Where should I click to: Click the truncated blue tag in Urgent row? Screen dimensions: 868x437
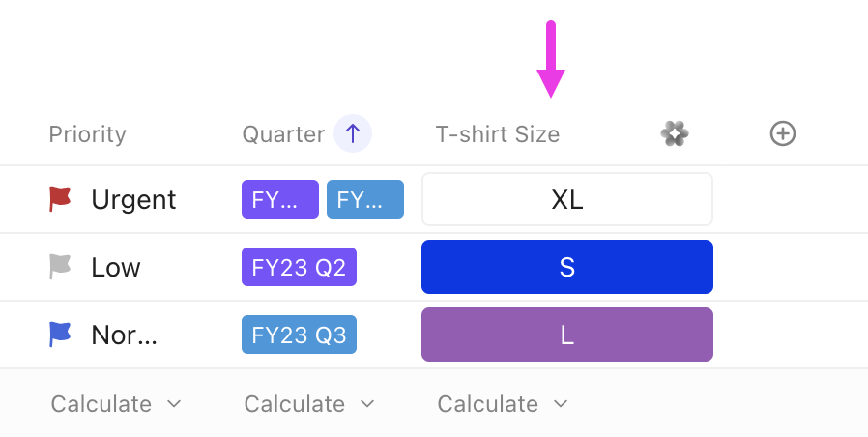click(x=365, y=199)
